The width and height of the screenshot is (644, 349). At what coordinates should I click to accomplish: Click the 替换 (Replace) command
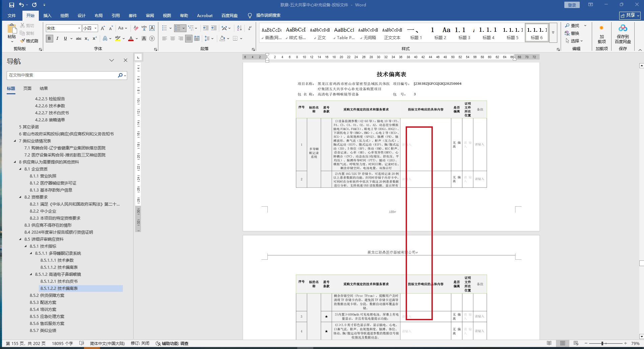pyautogui.click(x=572, y=33)
